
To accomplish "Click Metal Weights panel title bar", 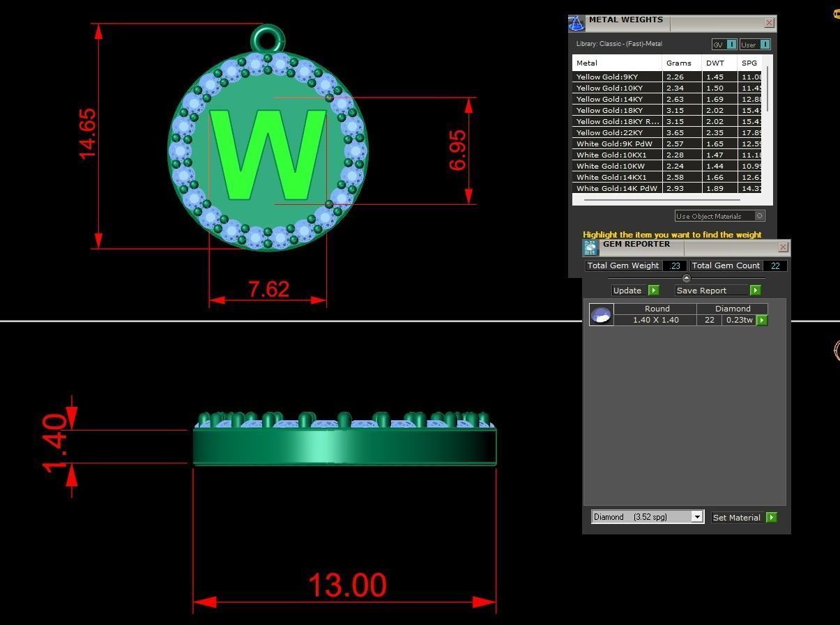I will coord(672,23).
